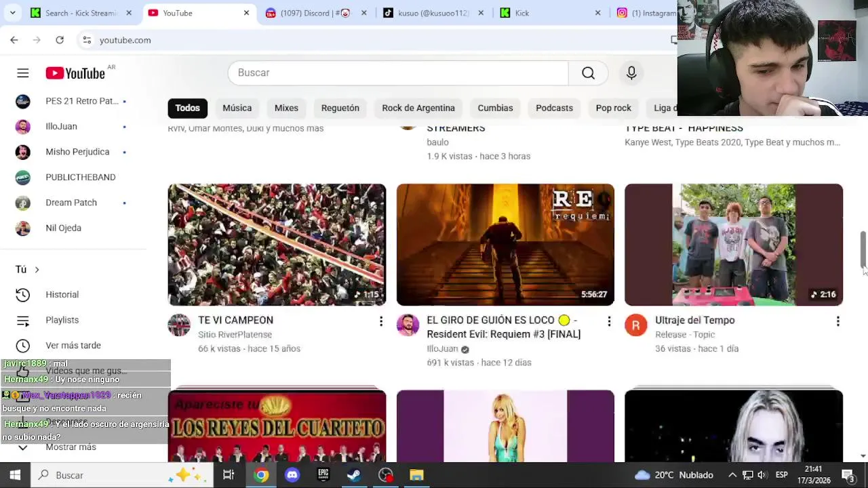Select the Música filter chip
Viewport: 868px width, 488px height.
pos(237,108)
